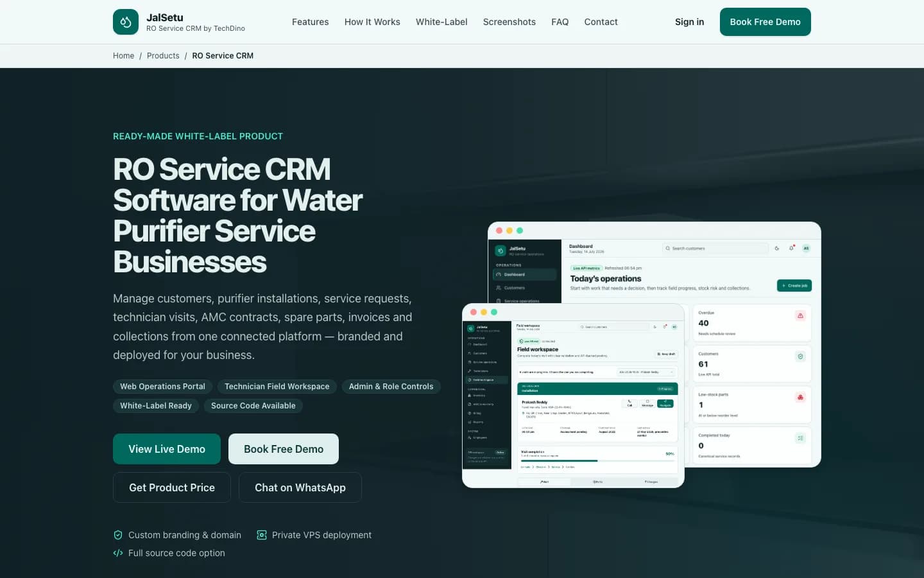
Task: Click the moon theme icon in the Dashboard screenshot
Action: [x=777, y=248]
